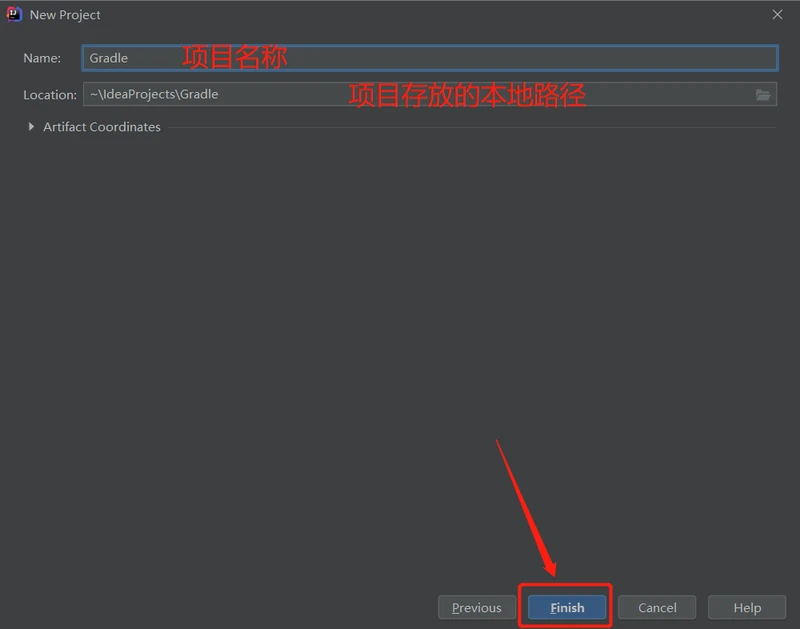Click the IntelliJ IDEA logo in title bar
Viewport: 800px width, 629px height.
pos(14,14)
